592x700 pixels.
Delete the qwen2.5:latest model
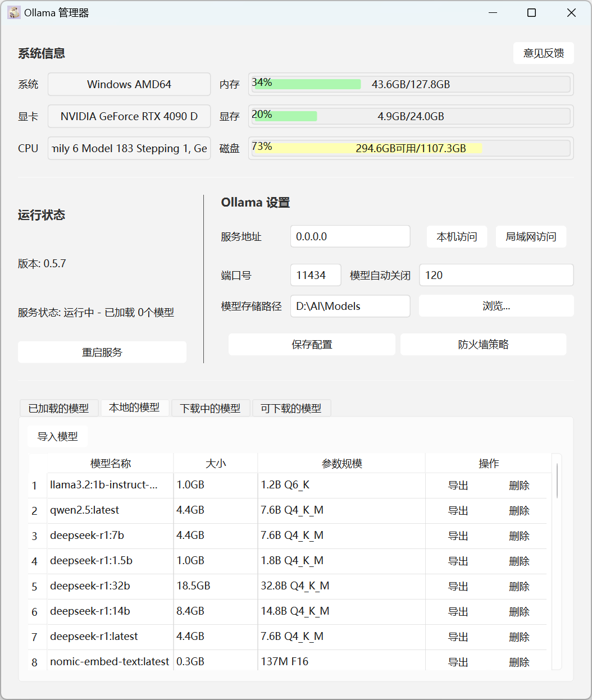pyautogui.click(x=519, y=510)
